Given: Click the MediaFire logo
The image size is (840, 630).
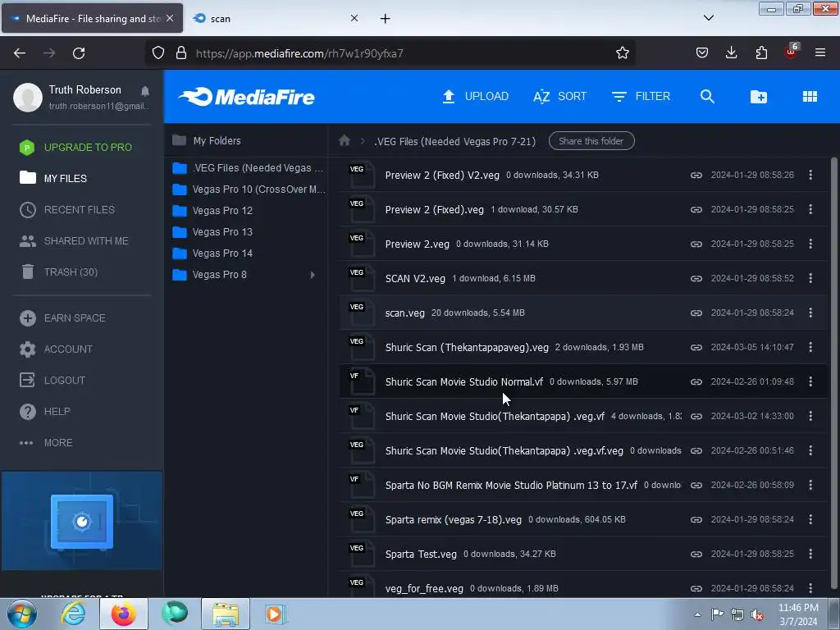Looking at the screenshot, I should click(x=246, y=97).
